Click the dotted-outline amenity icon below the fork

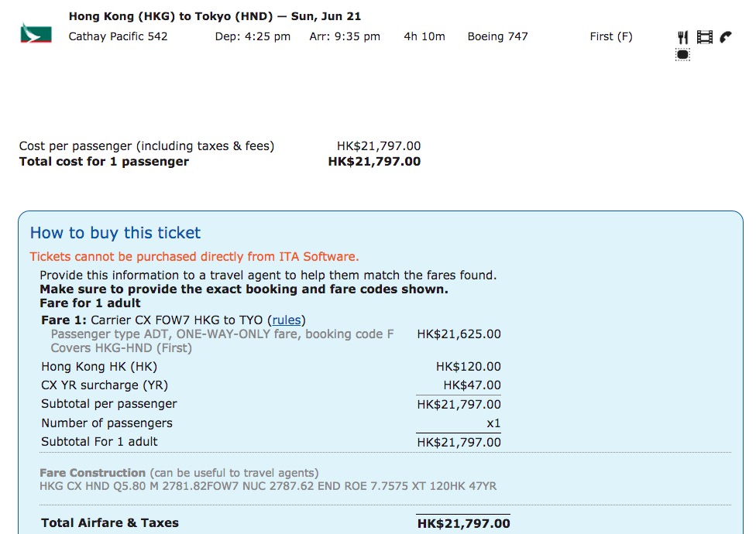682,54
